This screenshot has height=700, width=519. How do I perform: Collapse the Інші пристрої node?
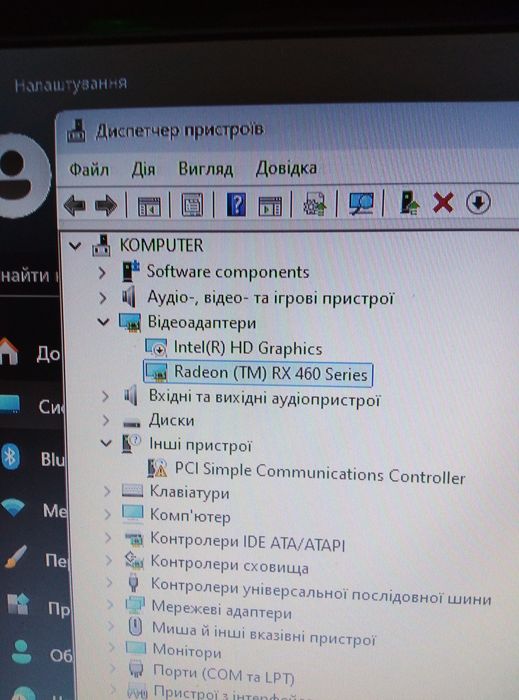[x=106, y=443]
